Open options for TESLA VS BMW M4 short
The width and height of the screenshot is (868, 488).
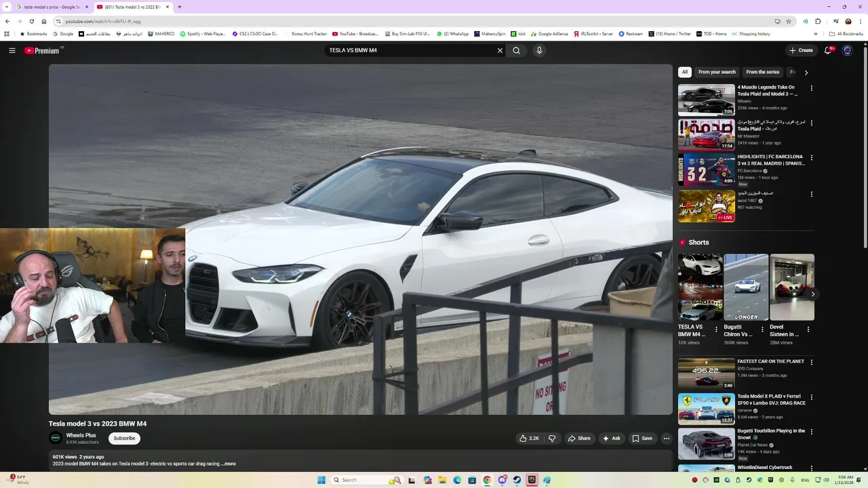click(716, 329)
